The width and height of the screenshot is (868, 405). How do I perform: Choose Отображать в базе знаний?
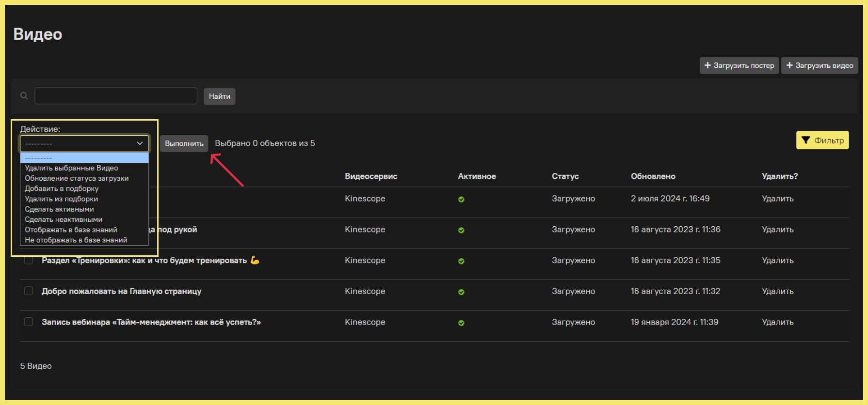coord(84,230)
